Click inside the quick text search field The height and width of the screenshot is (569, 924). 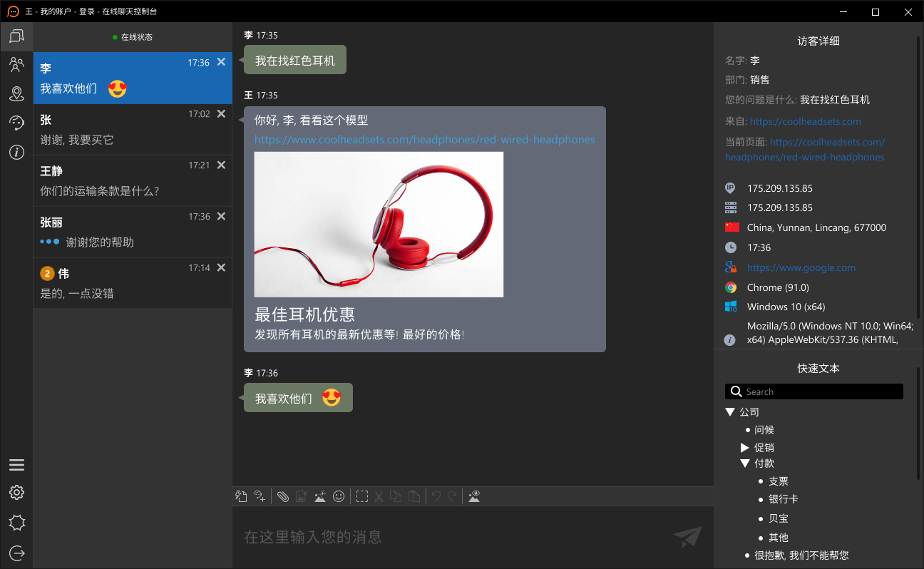point(813,391)
